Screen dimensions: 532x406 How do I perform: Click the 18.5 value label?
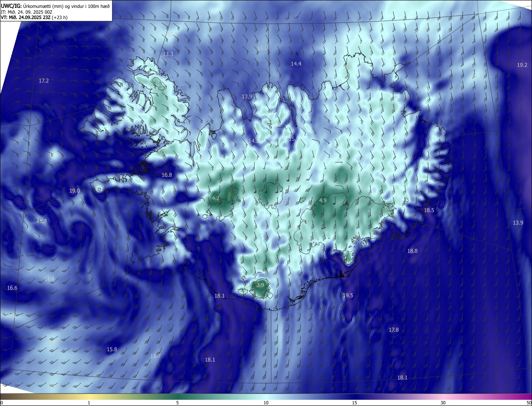point(429,210)
